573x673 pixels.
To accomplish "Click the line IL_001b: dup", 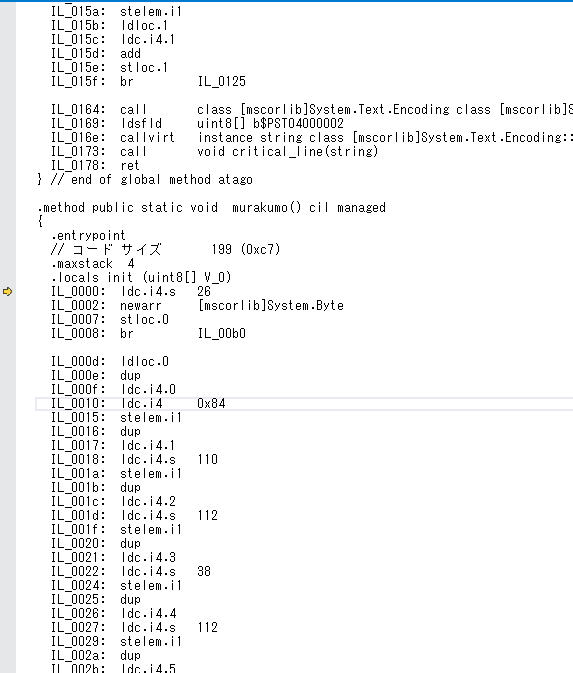I will (x=96, y=488).
